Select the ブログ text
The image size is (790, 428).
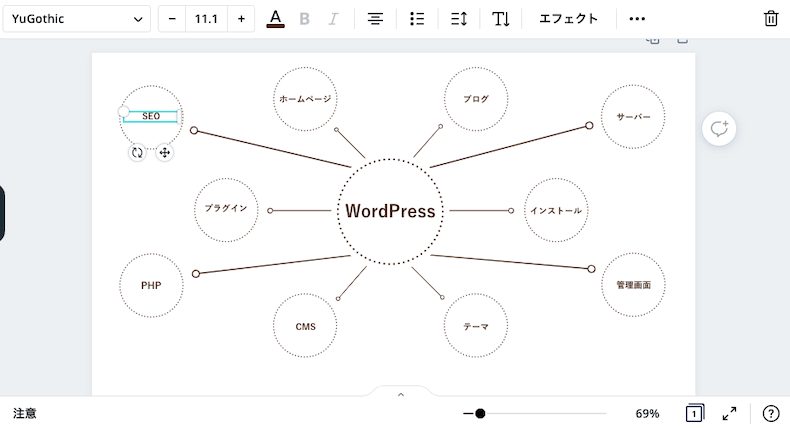point(476,99)
